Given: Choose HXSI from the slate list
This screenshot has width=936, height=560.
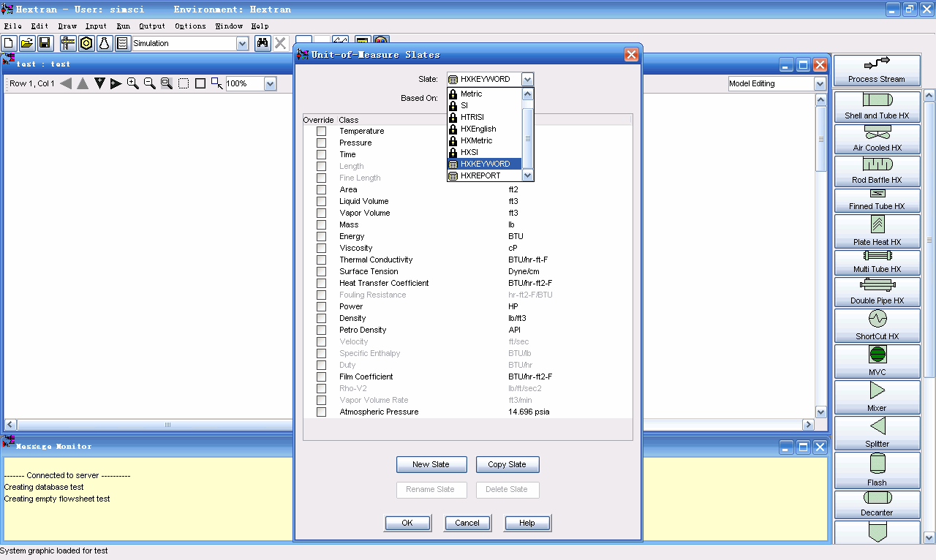Looking at the screenshot, I should (x=485, y=152).
